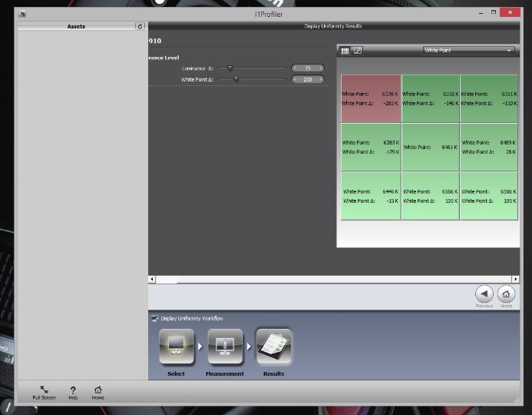Click the Assets panel header
Viewport: 532px width, 415px height.
coord(76,26)
